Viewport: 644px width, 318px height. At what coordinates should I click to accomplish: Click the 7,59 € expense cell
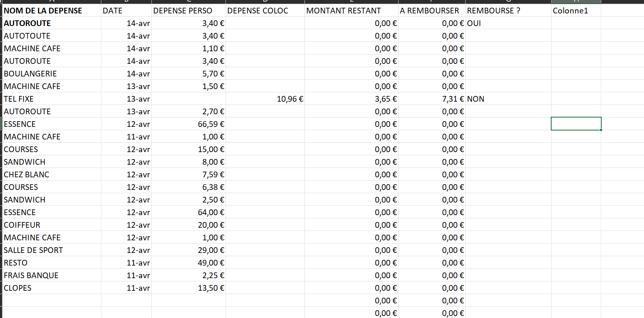pyautogui.click(x=188, y=174)
